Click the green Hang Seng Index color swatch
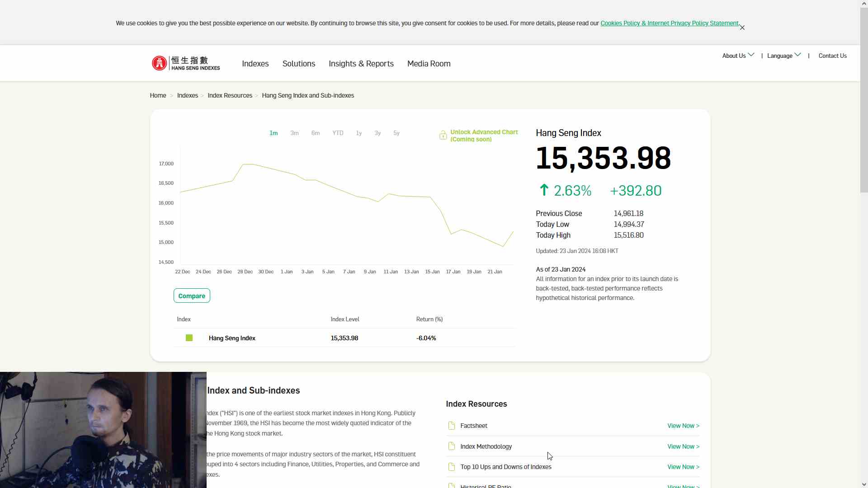The height and width of the screenshot is (488, 868). tap(189, 338)
